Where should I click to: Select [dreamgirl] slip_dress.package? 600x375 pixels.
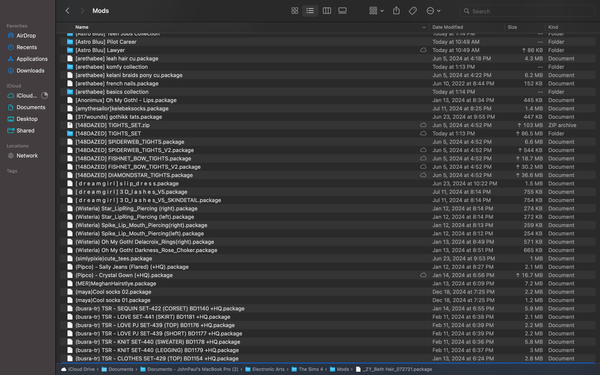pyautogui.click(x=329, y=184)
